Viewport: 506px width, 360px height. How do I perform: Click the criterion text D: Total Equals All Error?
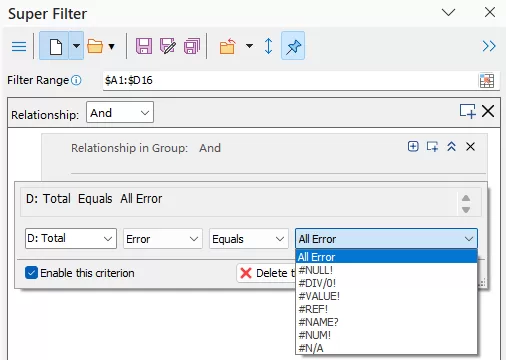(94, 199)
